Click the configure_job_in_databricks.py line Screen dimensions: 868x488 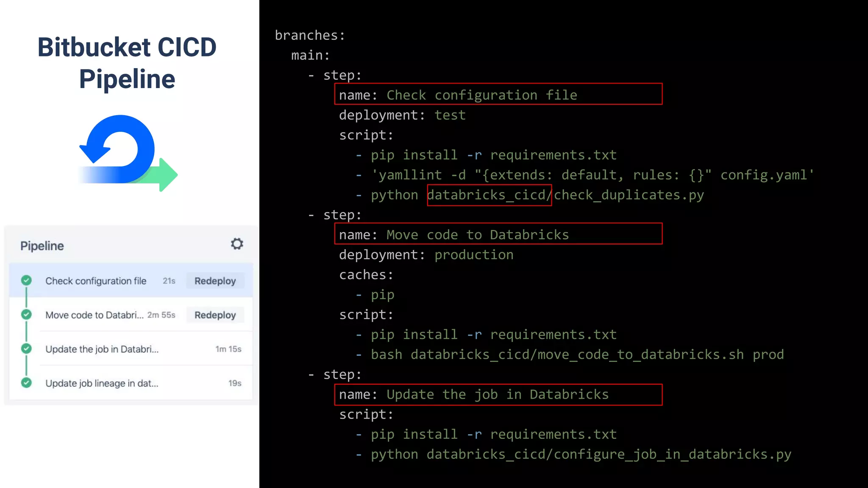click(573, 454)
